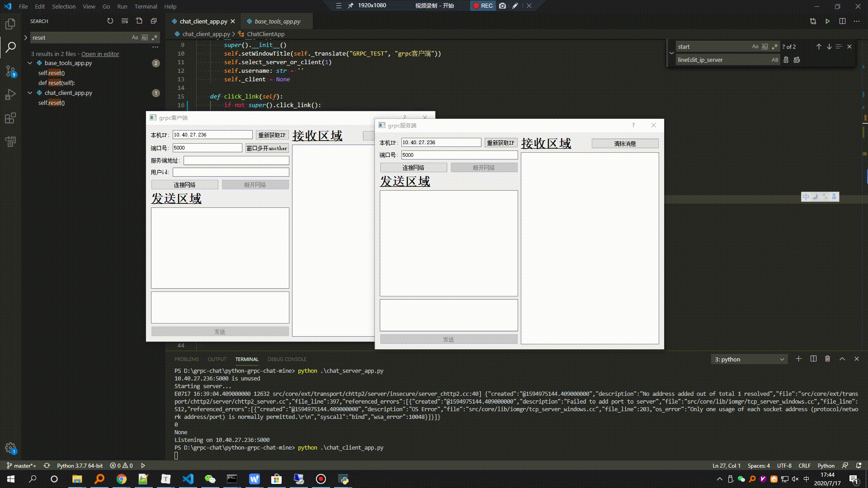The image size is (868, 488).
Task: Open search results in a new editor
Action: pos(139,21)
